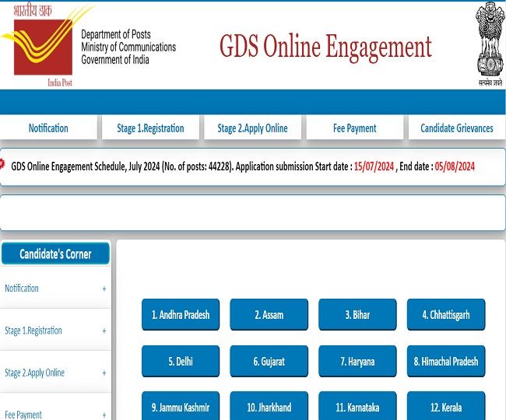Click the Jammu Kashmir state button

tap(181, 407)
